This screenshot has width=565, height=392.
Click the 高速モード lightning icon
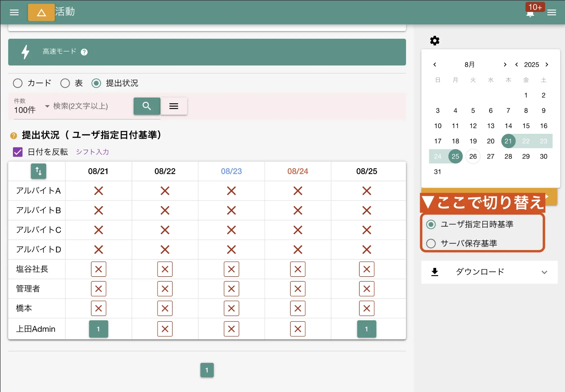(x=26, y=52)
